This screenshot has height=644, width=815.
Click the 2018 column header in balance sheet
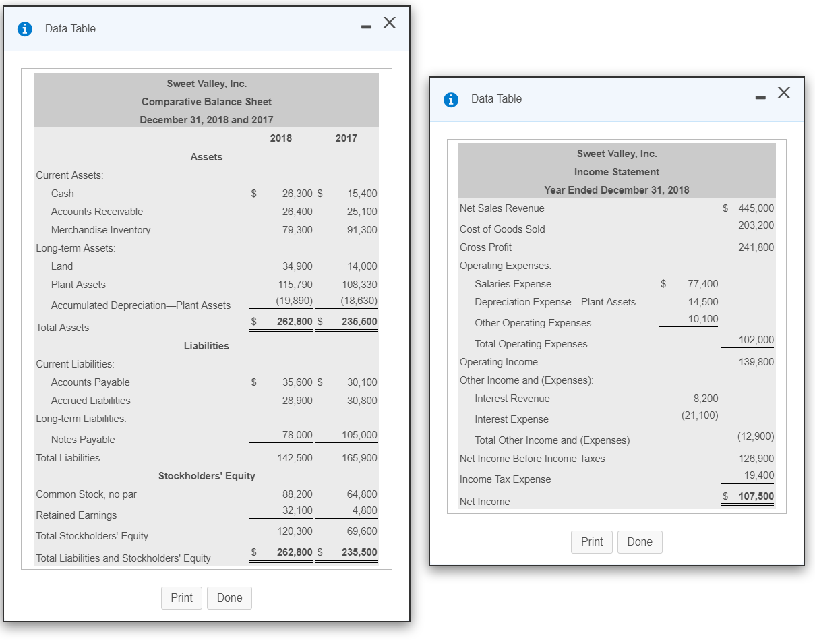tap(280, 138)
